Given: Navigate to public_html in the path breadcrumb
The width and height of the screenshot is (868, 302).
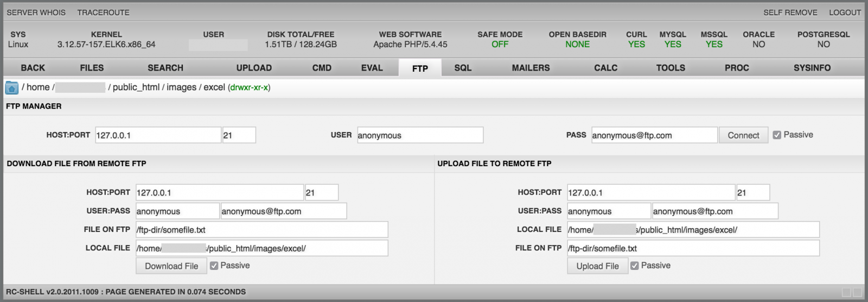Looking at the screenshot, I should (136, 87).
